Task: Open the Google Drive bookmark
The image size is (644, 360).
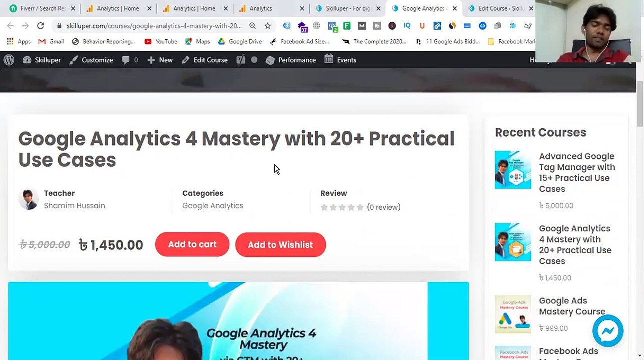Action: click(240, 41)
